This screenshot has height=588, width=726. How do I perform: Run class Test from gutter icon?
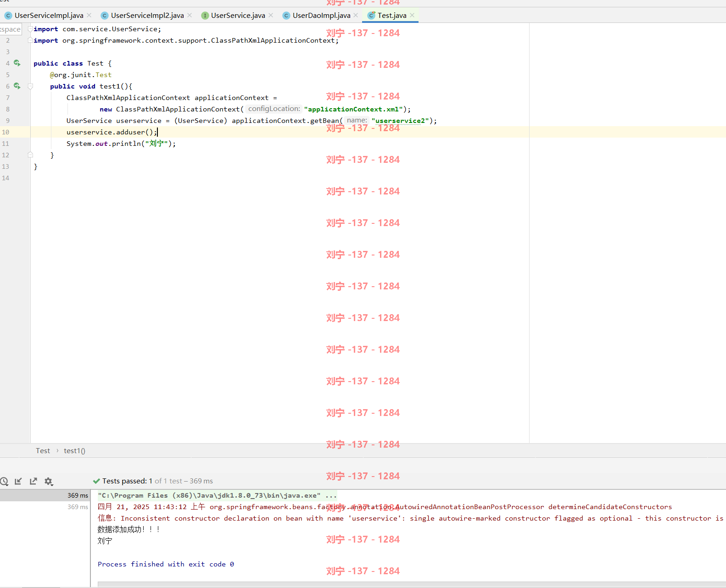(17, 63)
